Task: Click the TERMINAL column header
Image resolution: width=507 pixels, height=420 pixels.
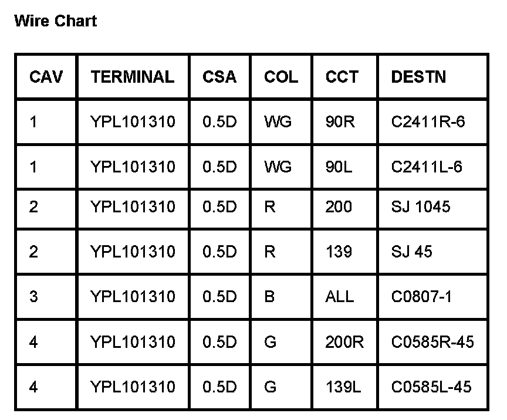Action: point(133,77)
